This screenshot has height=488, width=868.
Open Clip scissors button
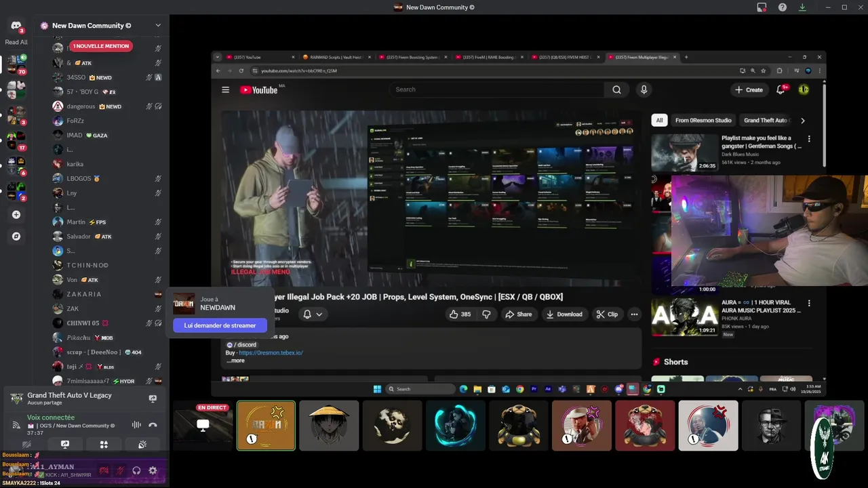click(x=607, y=314)
